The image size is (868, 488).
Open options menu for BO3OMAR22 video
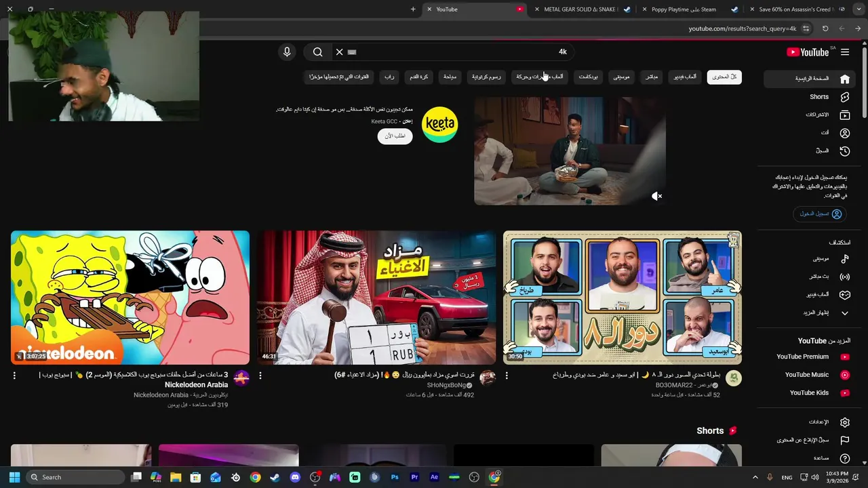(507, 375)
